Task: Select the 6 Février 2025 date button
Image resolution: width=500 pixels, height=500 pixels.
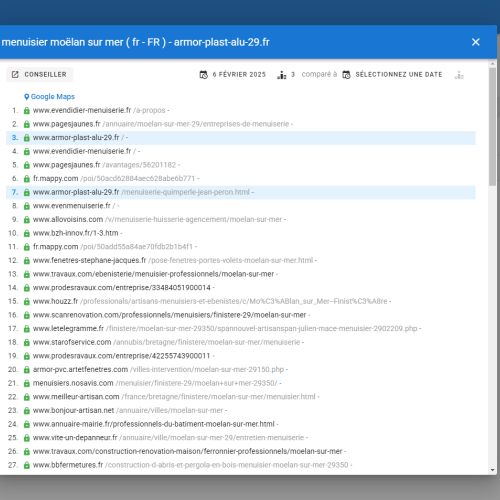Action: [x=232, y=74]
